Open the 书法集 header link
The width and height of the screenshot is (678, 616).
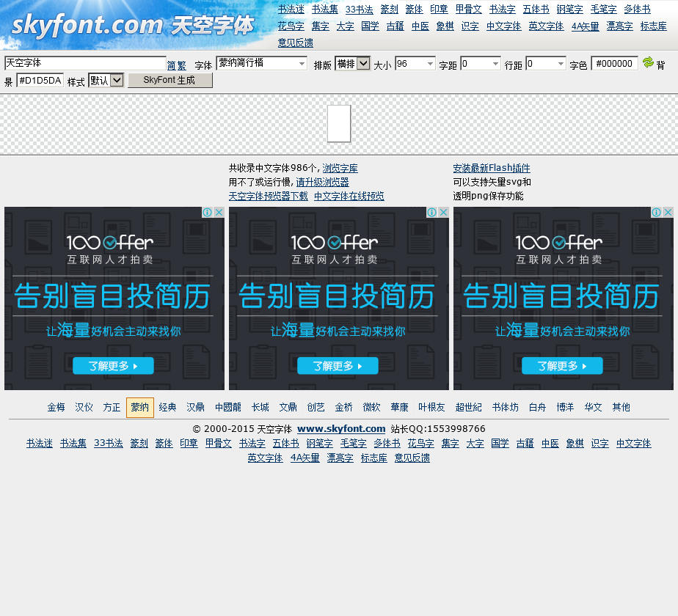(325, 9)
